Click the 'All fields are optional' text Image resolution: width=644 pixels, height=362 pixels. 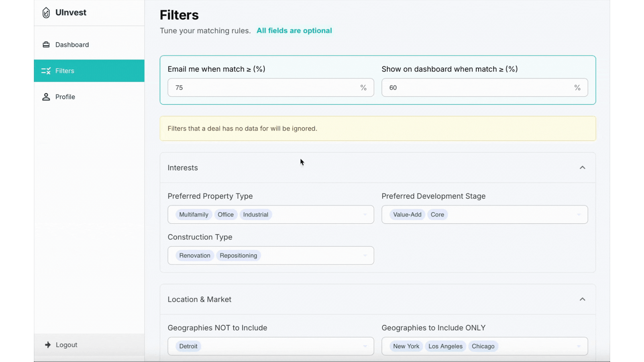point(294,30)
